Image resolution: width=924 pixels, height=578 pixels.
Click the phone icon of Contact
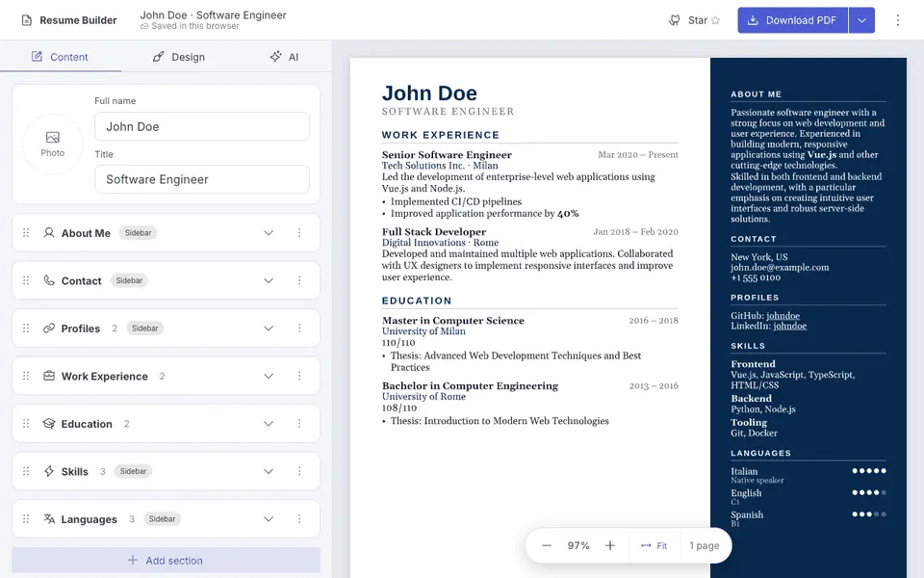pos(49,280)
